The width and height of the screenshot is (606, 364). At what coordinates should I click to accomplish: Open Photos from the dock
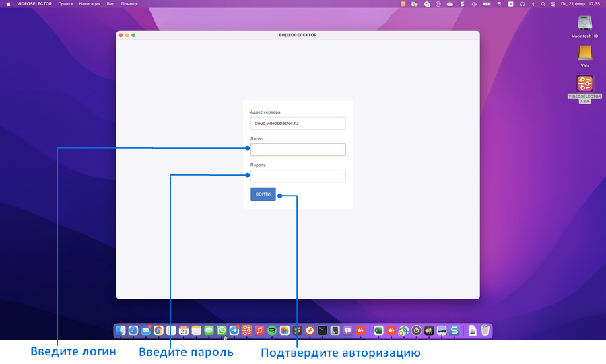(x=285, y=330)
